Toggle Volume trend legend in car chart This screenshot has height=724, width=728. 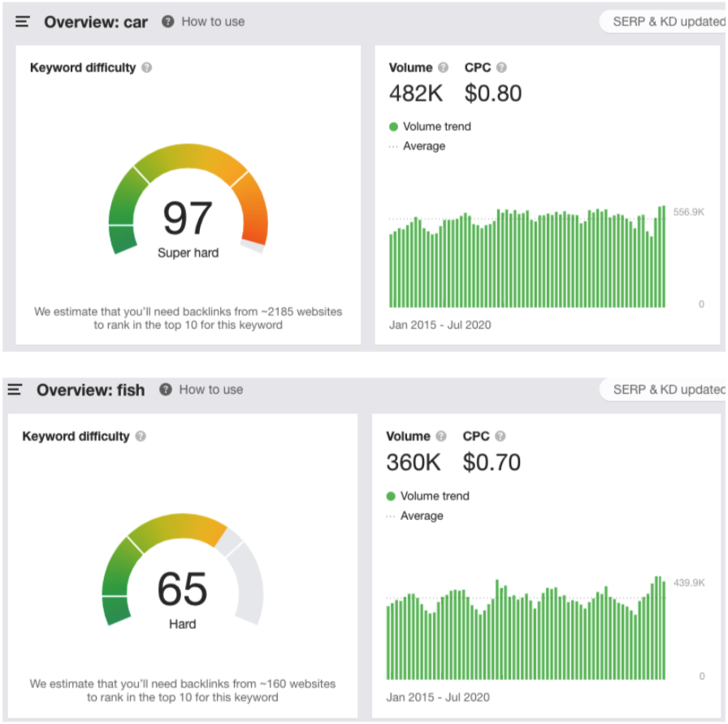[430, 126]
